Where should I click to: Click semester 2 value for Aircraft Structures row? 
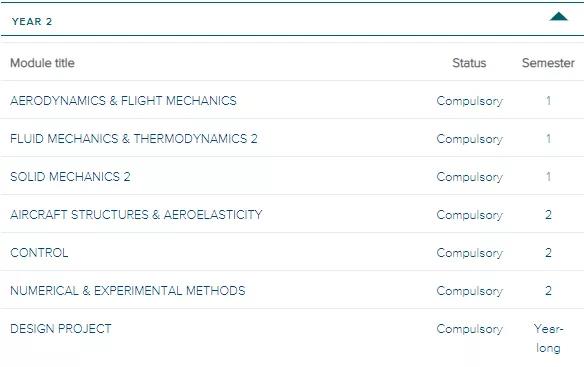[548, 215]
